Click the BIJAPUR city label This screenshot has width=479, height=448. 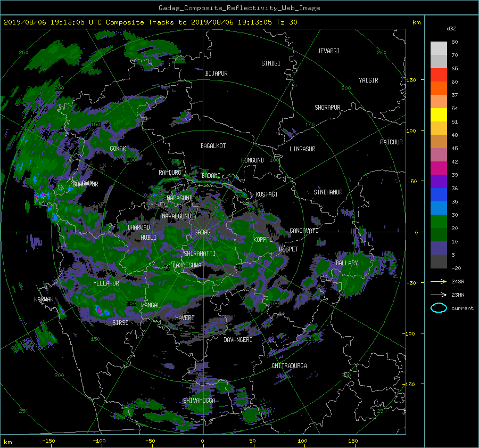tap(216, 74)
